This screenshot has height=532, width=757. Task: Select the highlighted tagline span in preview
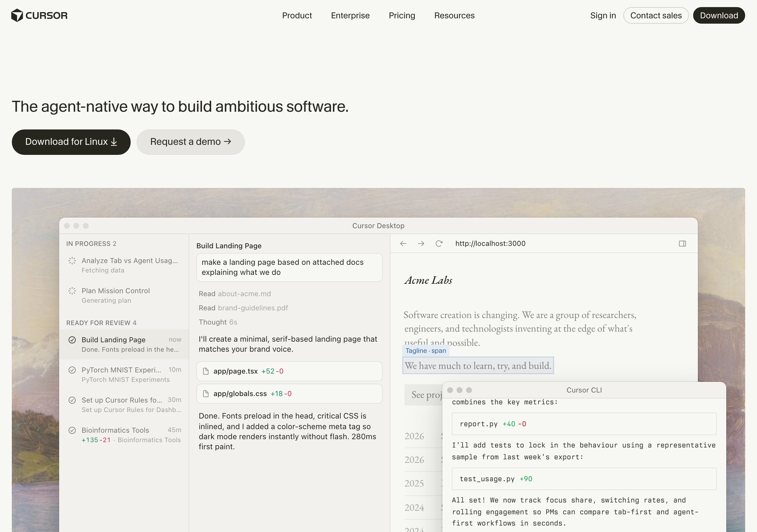click(478, 366)
